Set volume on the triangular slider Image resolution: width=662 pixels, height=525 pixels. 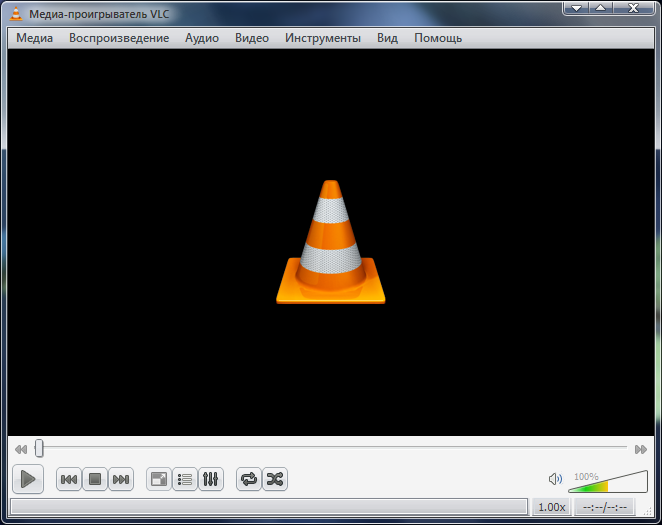tap(608, 482)
